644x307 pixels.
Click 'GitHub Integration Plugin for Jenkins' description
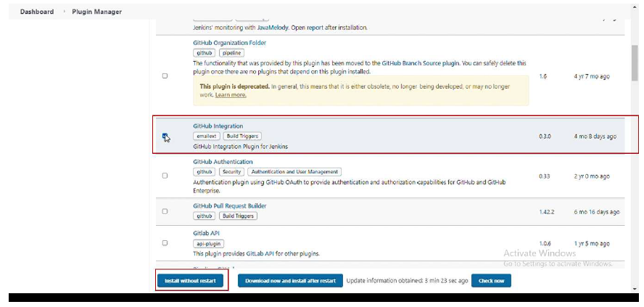coord(240,147)
